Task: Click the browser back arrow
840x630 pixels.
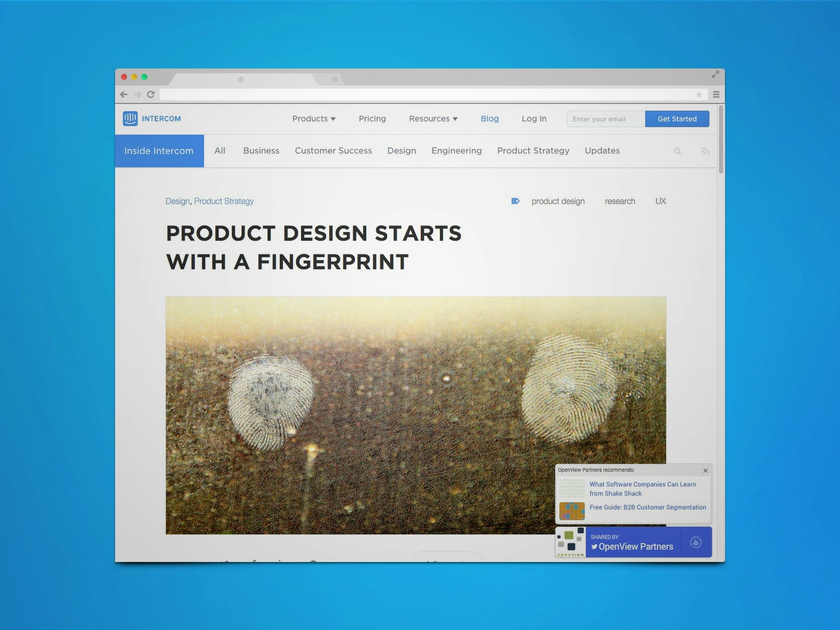Action: 124,94
